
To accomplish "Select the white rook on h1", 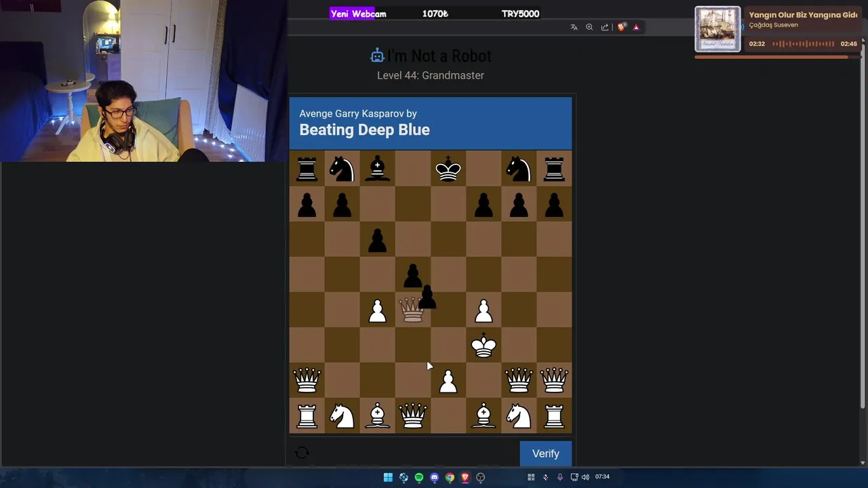I will point(554,416).
